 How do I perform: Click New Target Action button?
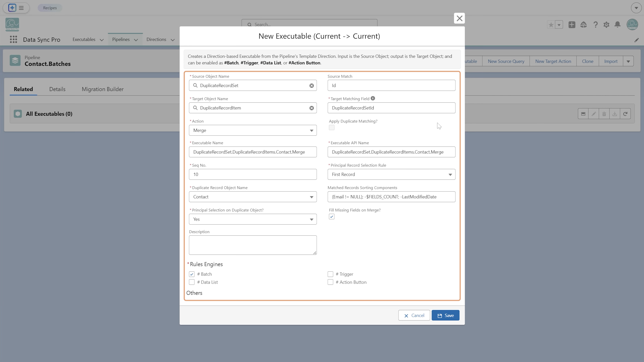[553, 61]
